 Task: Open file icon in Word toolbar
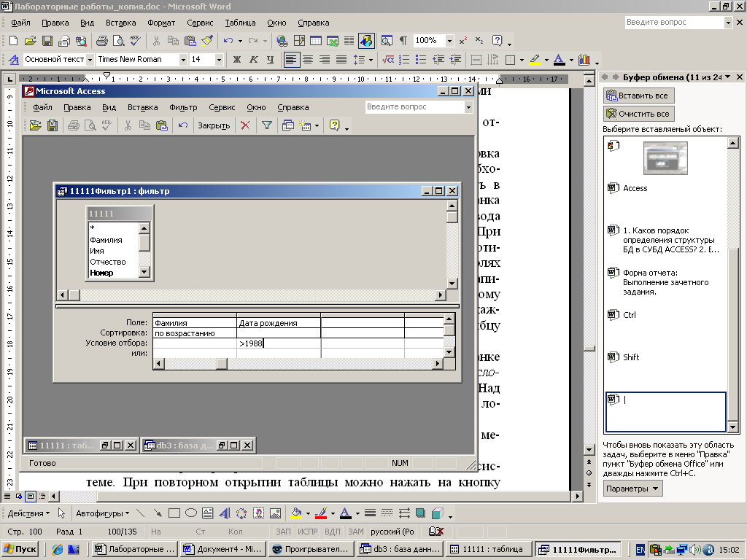[30, 41]
